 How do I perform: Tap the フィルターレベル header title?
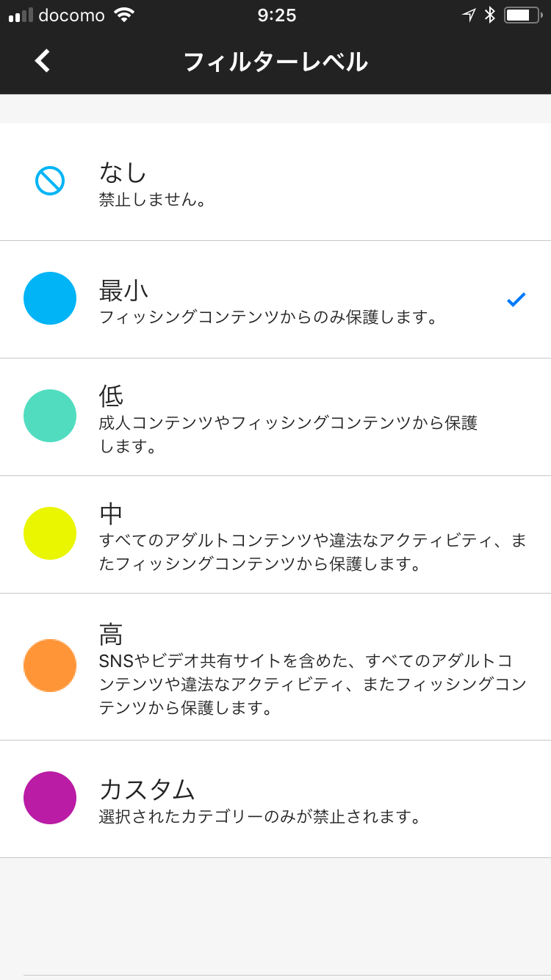[275, 62]
